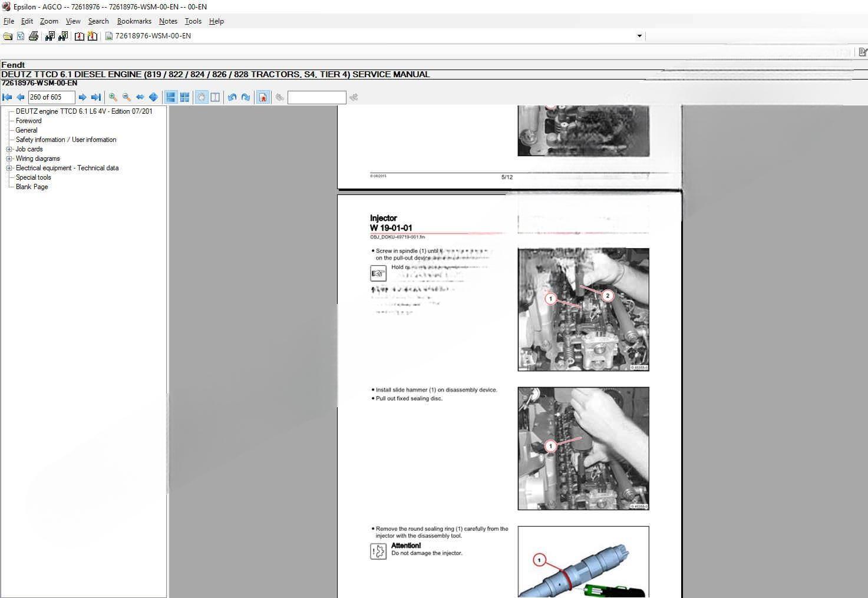Click the zoom in magnifier icon

click(x=113, y=97)
